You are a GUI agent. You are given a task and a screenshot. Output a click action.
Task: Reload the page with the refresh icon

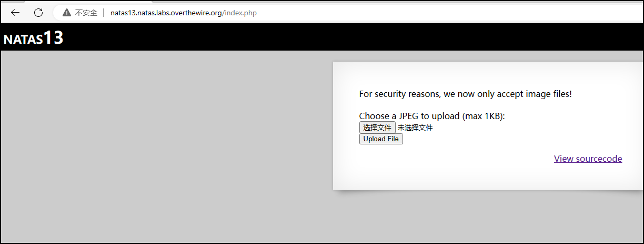click(x=38, y=13)
